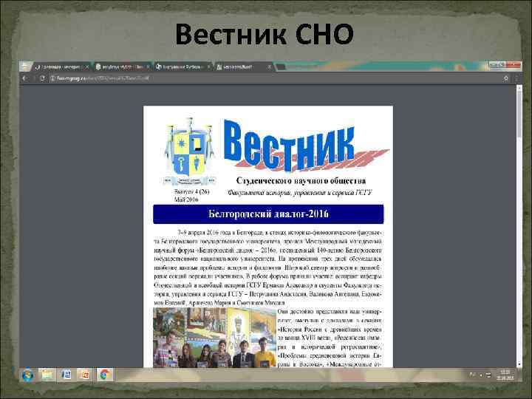Click the blue "Вестник" masthead logo
The width and height of the screenshot is (532, 399).
pyautogui.click(x=305, y=146)
